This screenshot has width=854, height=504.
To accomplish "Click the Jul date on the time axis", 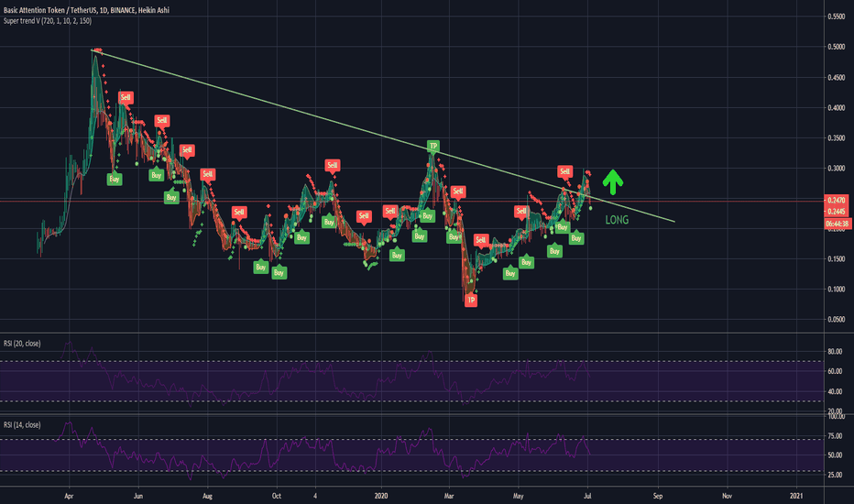I will click(587, 496).
